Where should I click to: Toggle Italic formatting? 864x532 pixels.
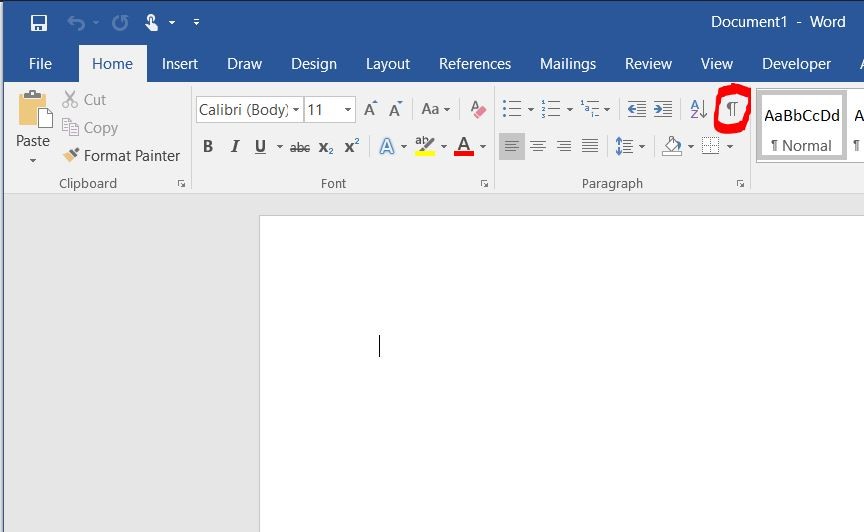point(235,147)
